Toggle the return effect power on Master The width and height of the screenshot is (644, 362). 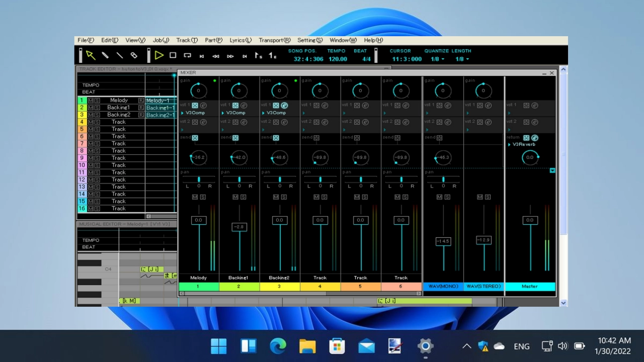526,138
